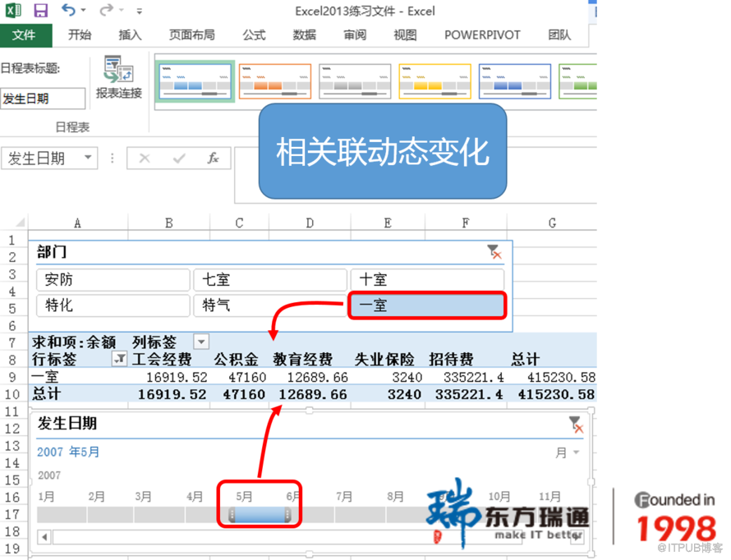Confirm entry with the check mark icon
The image size is (731, 560).
click(179, 158)
